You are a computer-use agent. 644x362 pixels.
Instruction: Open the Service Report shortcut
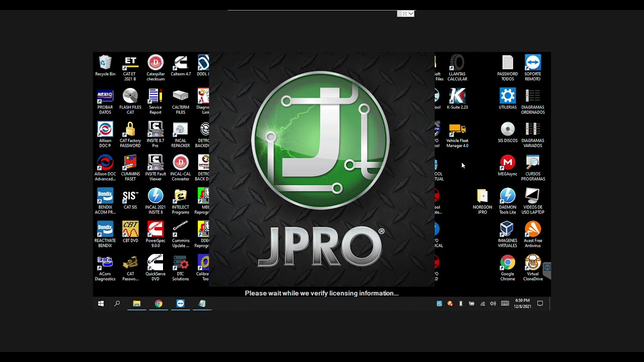pyautogui.click(x=155, y=102)
